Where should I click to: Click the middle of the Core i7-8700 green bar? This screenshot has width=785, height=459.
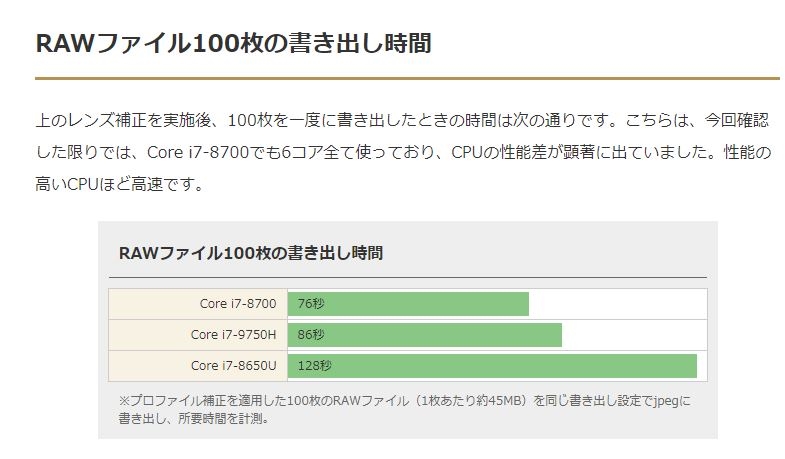coord(408,304)
